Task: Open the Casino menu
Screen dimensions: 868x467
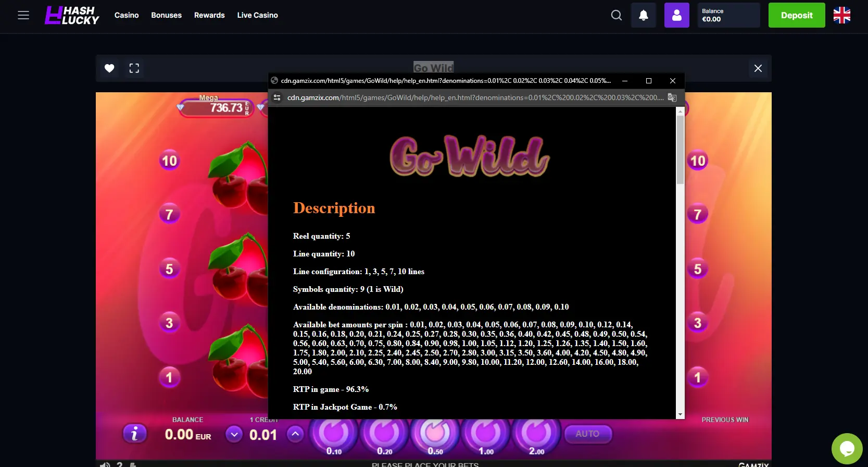Action: 127,15
